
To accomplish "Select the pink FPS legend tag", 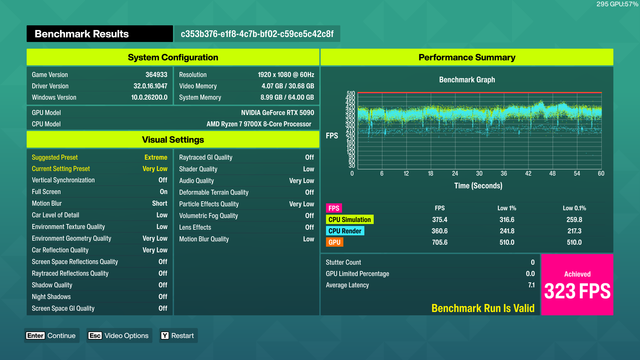I will (x=334, y=208).
